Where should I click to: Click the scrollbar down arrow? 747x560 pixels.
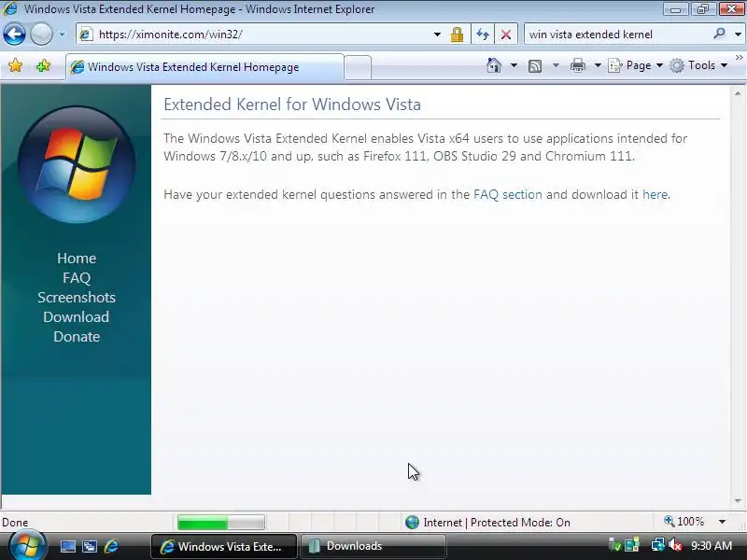738,501
